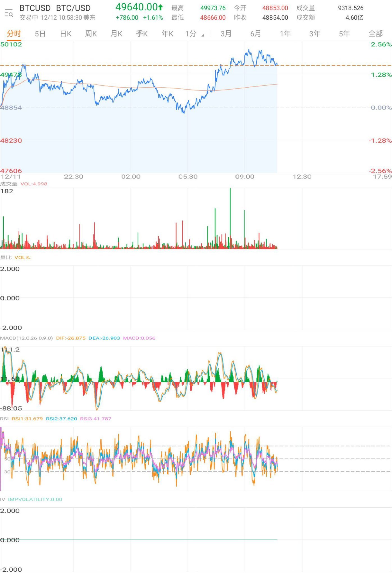The image size is (392, 575).
Task: Click the 昨收 value 48854.00
Action: point(275,18)
